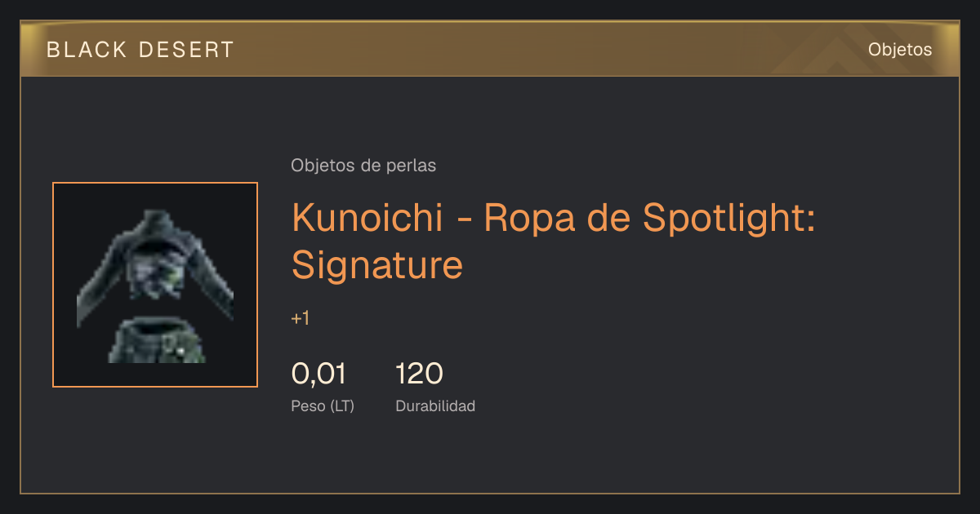The image size is (980, 514).
Task: Click the Durabilidad label
Action: [x=435, y=406]
